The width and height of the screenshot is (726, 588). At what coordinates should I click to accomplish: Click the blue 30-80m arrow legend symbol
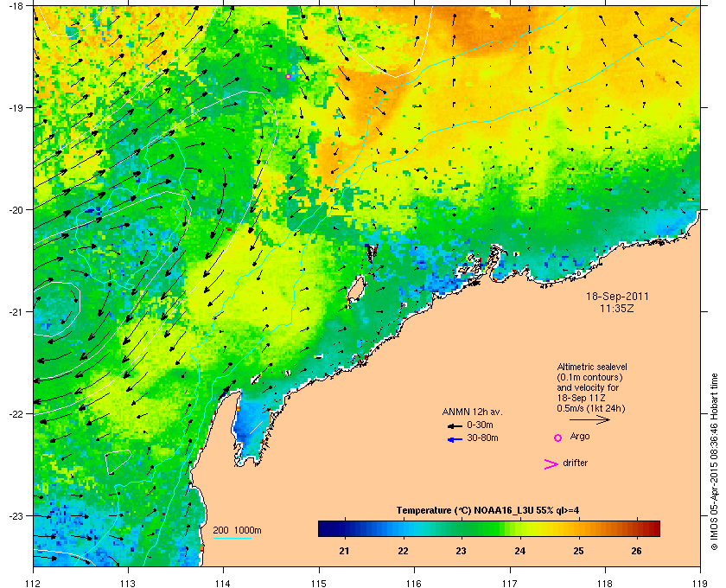pos(455,440)
